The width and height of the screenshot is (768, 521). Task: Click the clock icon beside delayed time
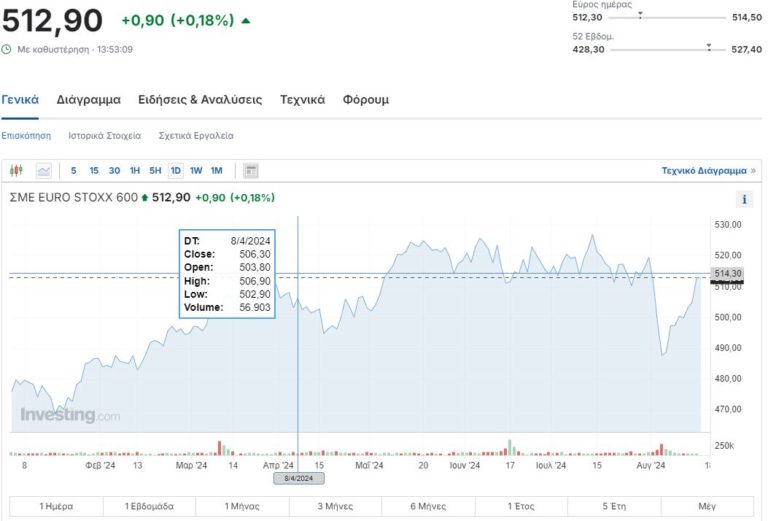click(7, 49)
